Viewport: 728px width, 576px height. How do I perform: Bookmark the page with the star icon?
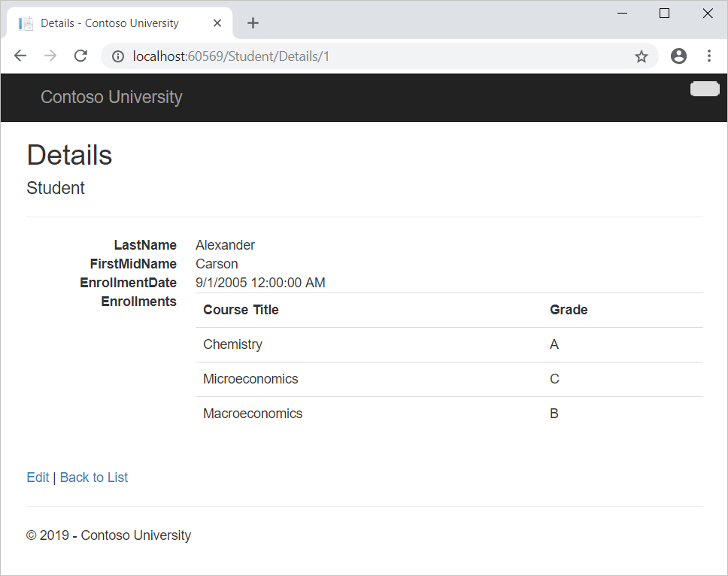coord(642,56)
